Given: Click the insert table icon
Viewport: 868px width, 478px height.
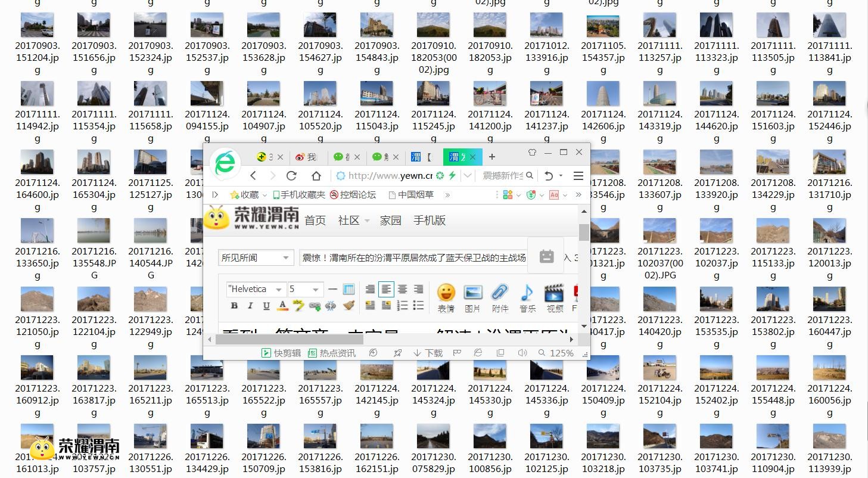Looking at the screenshot, I should 349,289.
